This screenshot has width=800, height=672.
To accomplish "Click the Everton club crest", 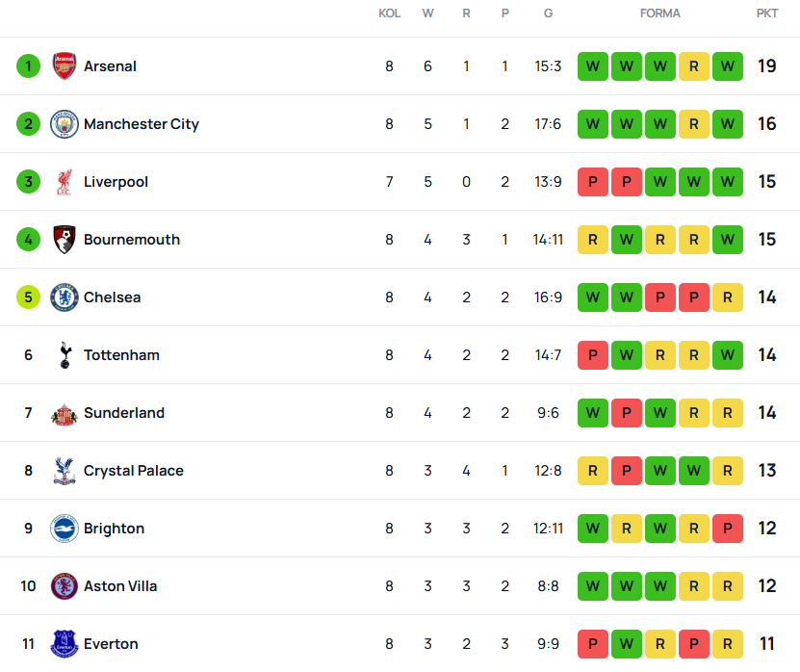I will pos(64,644).
